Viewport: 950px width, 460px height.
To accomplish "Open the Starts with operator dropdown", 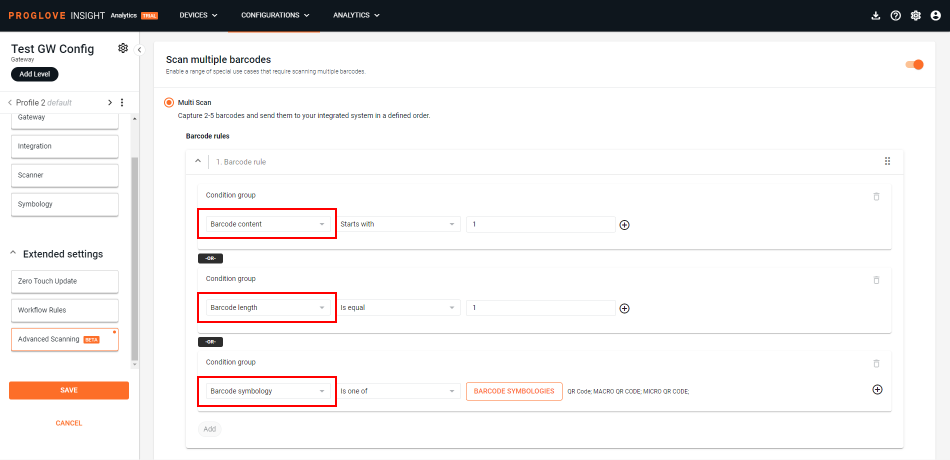I will pyautogui.click(x=398, y=224).
